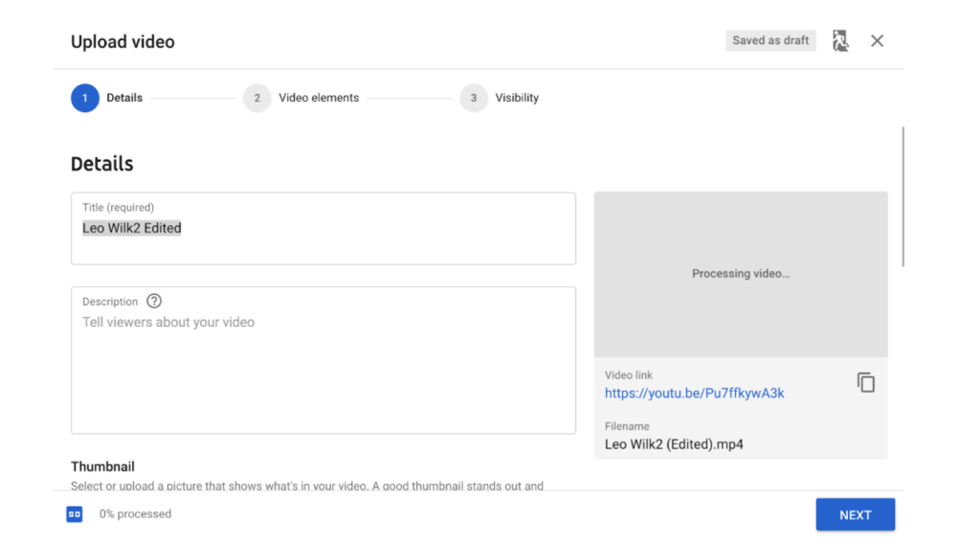Click the Upload video dialog title
The width and height of the screenshot is (980, 545).
coord(122,42)
